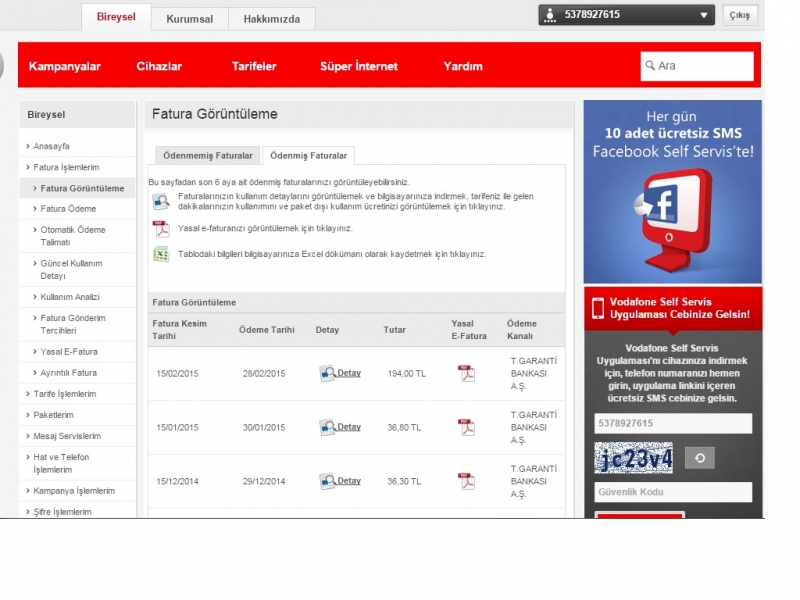Click the Çıkış logout button
This screenshot has height=600, width=800.
tap(740, 15)
